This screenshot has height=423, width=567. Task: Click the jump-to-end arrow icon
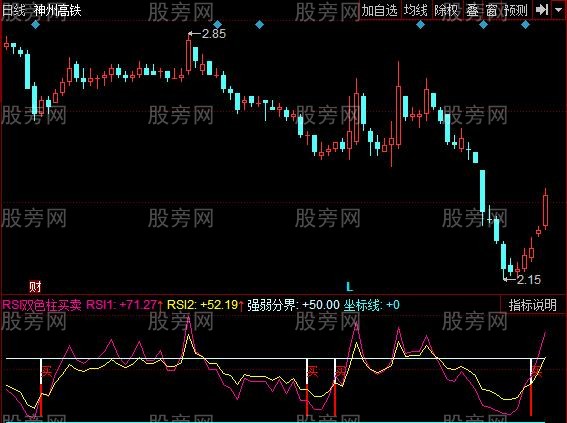pyautogui.click(x=541, y=10)
